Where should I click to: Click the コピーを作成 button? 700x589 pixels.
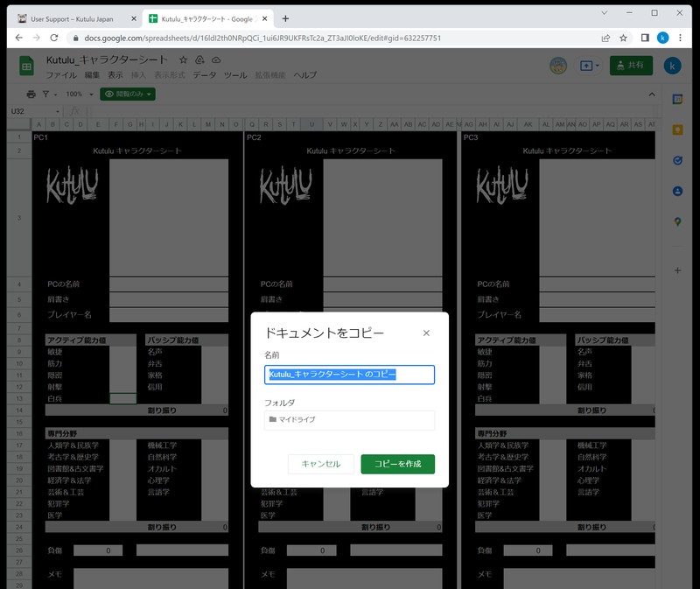pos(398,464)
